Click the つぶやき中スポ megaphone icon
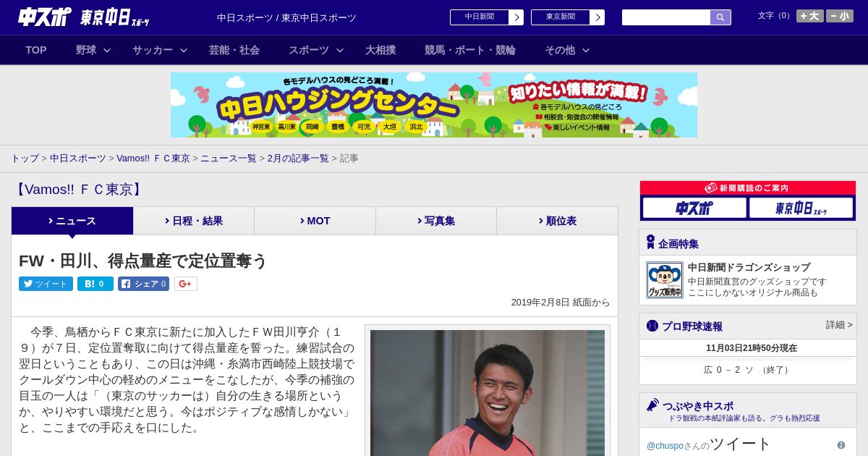The width and height of the screenshot is (868, 456). tap(652, 405)
